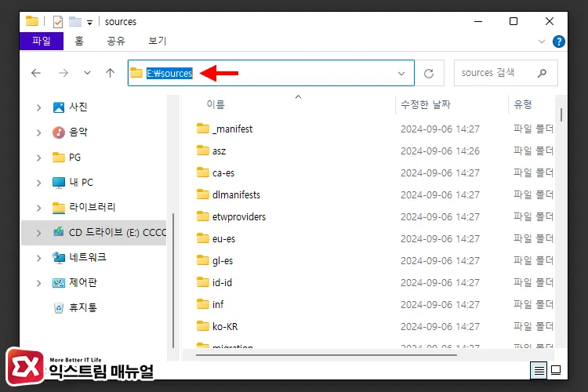Select PG folder in navigation pane
588x392 pixels.
point(74,157)
